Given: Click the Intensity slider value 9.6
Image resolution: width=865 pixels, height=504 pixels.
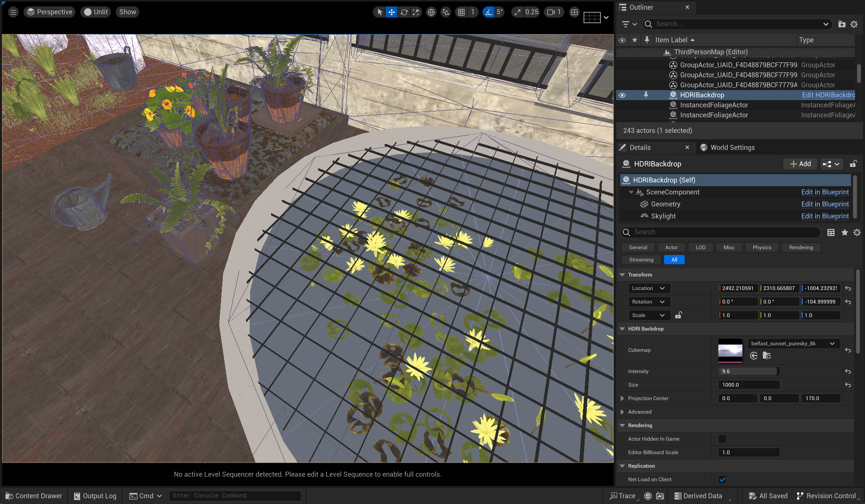Looking at the screenshot, I should 748,372.
